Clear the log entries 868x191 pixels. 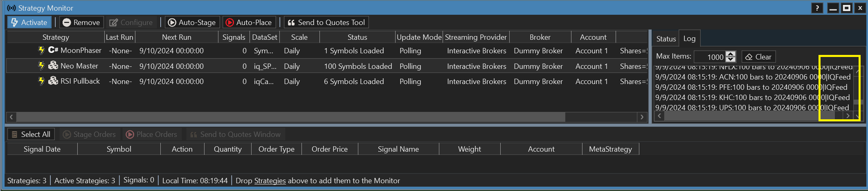pos(759,57)
